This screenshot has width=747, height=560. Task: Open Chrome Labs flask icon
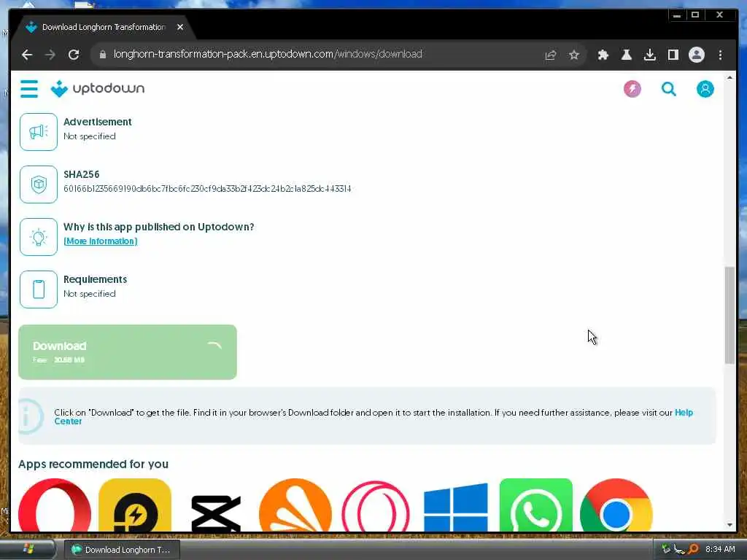(626, 55)
